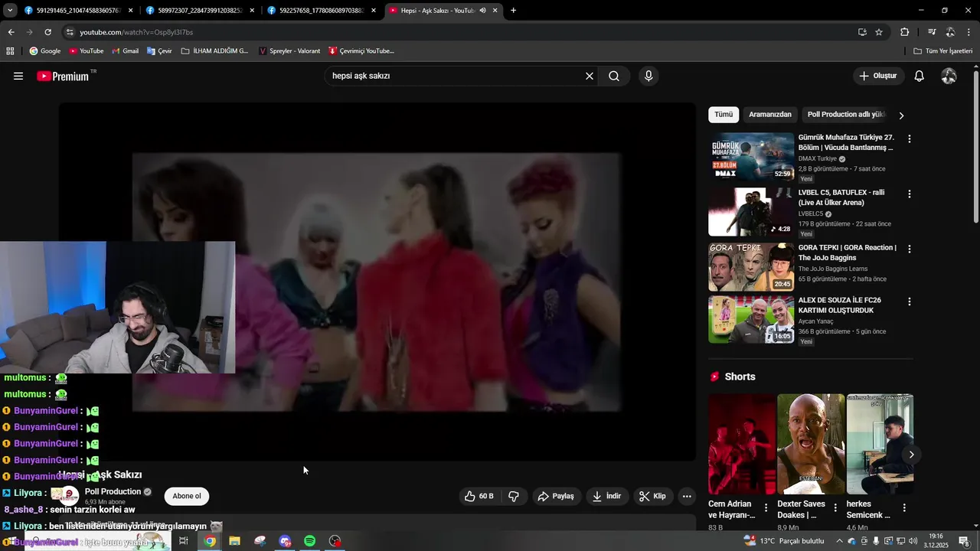Open options for herkes Semicenk short
The height and width of the screenshot is (551, 980).
[x=904, y=507]
